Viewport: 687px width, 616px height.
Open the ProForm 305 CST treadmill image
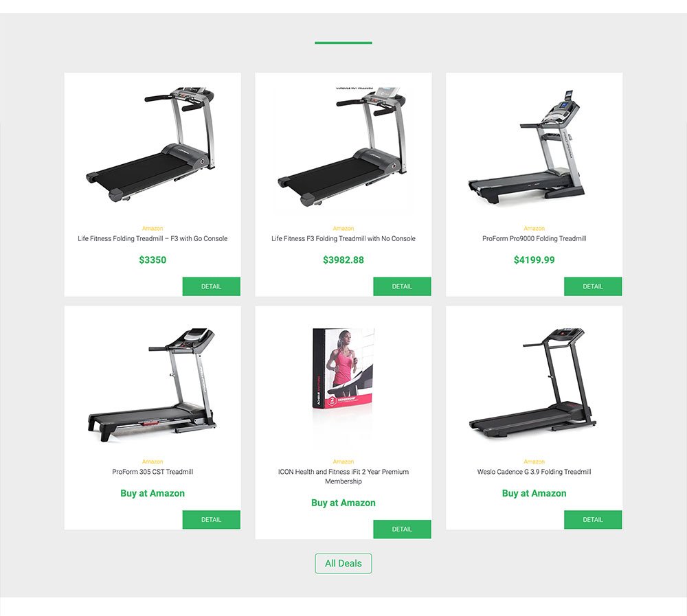pyautogui.click(x=153, y=385)
